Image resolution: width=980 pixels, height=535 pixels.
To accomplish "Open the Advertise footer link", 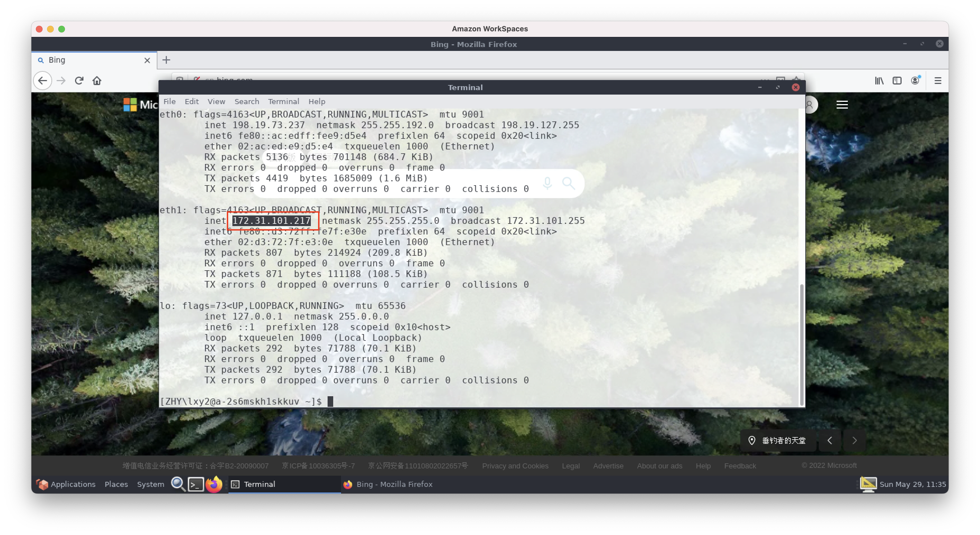I will tap(608, 466).
